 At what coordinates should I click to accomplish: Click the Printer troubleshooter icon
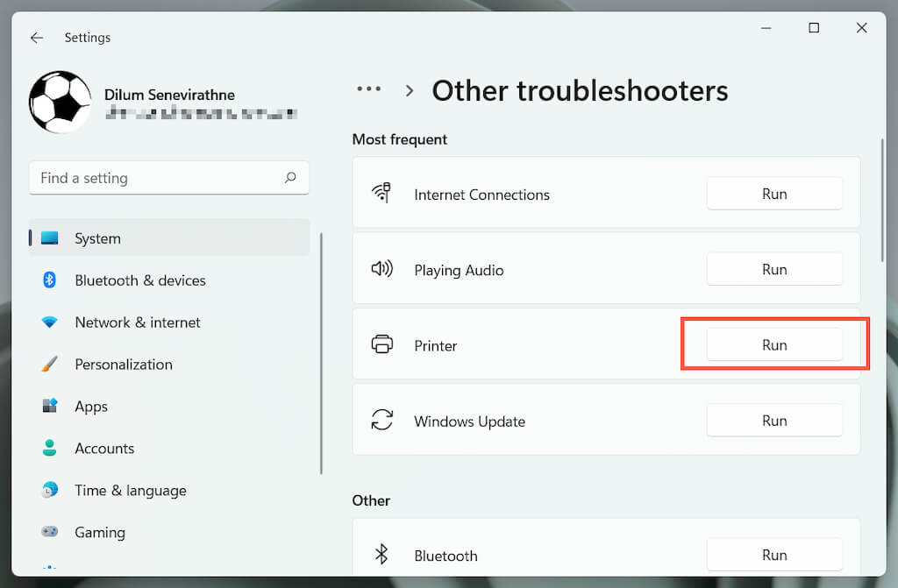pyautogui.click(x=382, y=345)
